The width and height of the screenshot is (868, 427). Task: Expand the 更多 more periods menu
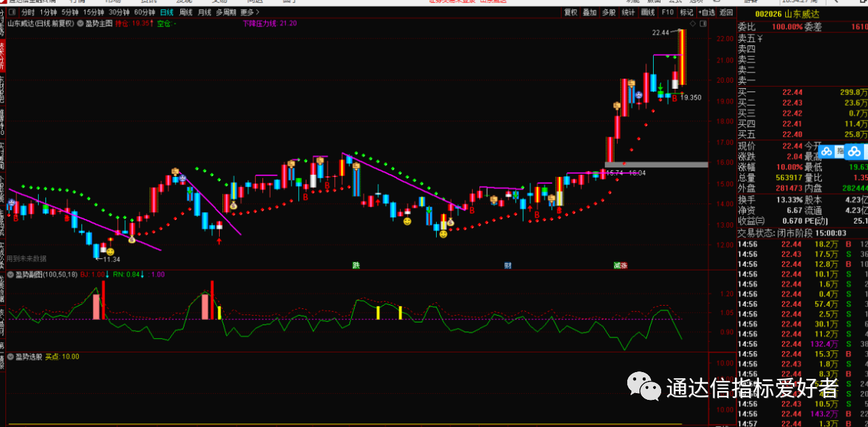click(x=250, y=12)
